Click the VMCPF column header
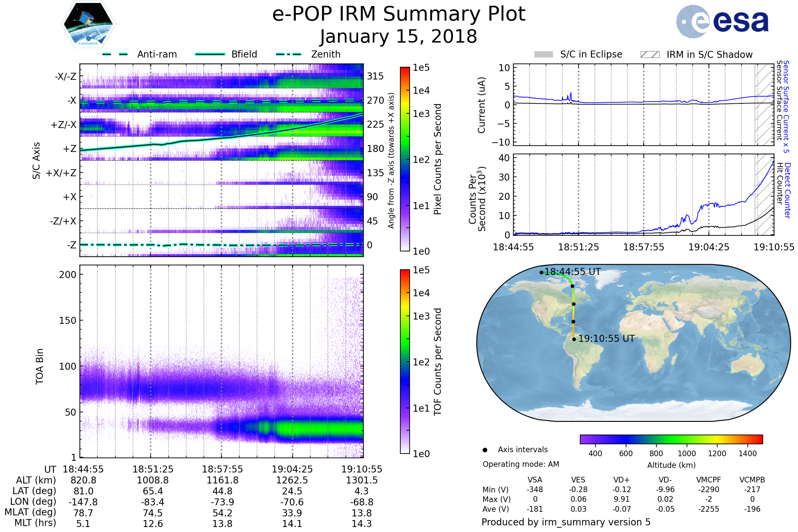This screenshot has width=798, height=532. pyautogui.click(x=709, y=480)
